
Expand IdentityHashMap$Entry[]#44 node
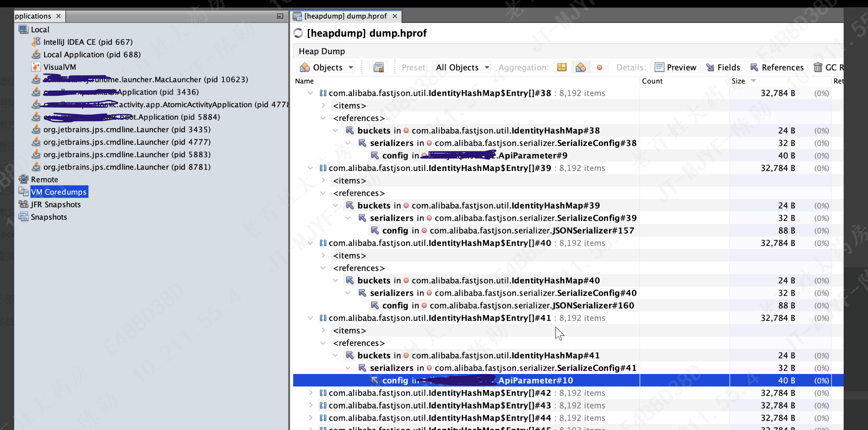coord(310,418)
